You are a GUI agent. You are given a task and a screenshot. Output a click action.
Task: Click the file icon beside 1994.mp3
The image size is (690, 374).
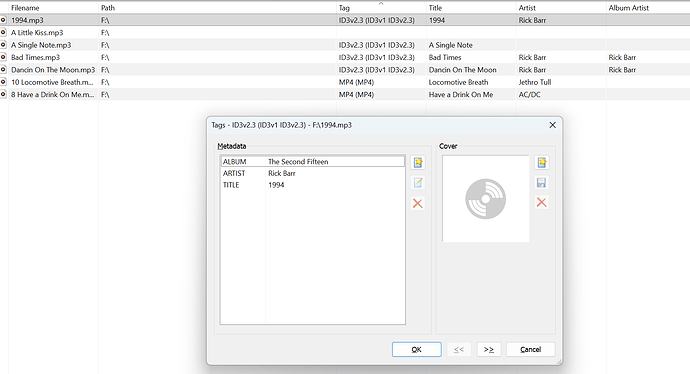point(3,20)
